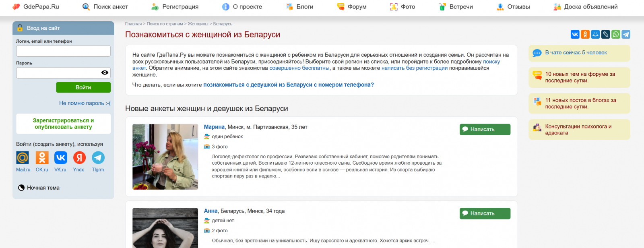
Task: Open the Поиск анкет menu item
Action: click(105, 7)
